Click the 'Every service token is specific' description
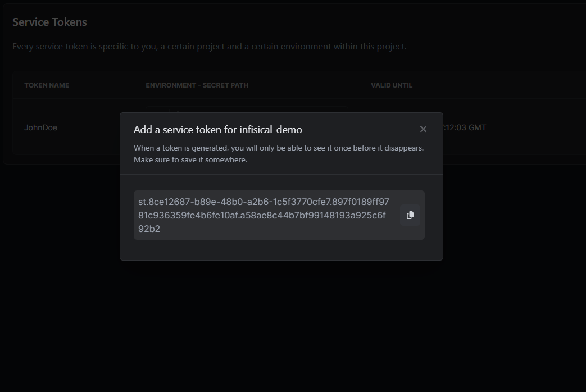586x392 pixels. pyautogui.click(x=209, y=47)
